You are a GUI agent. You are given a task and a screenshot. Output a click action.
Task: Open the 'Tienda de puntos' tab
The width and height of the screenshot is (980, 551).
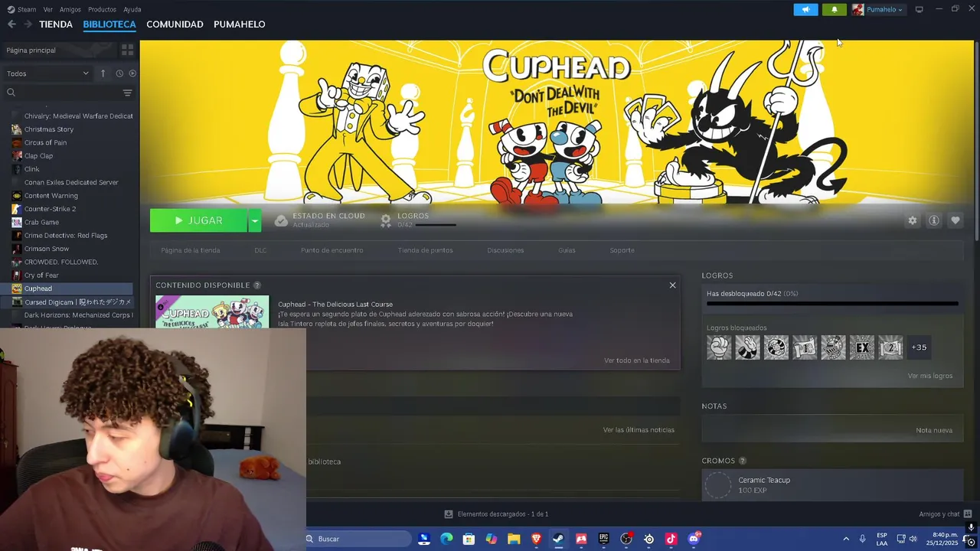[425, 250]
